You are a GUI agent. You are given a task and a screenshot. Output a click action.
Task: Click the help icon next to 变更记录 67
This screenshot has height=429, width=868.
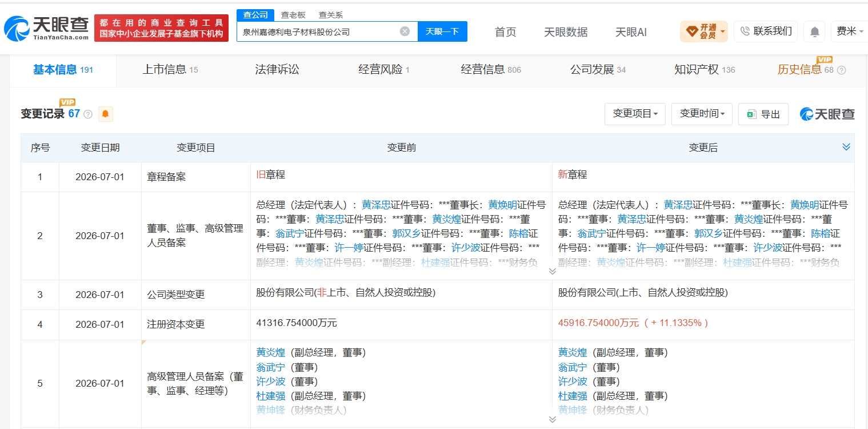[x=88, y=114]
